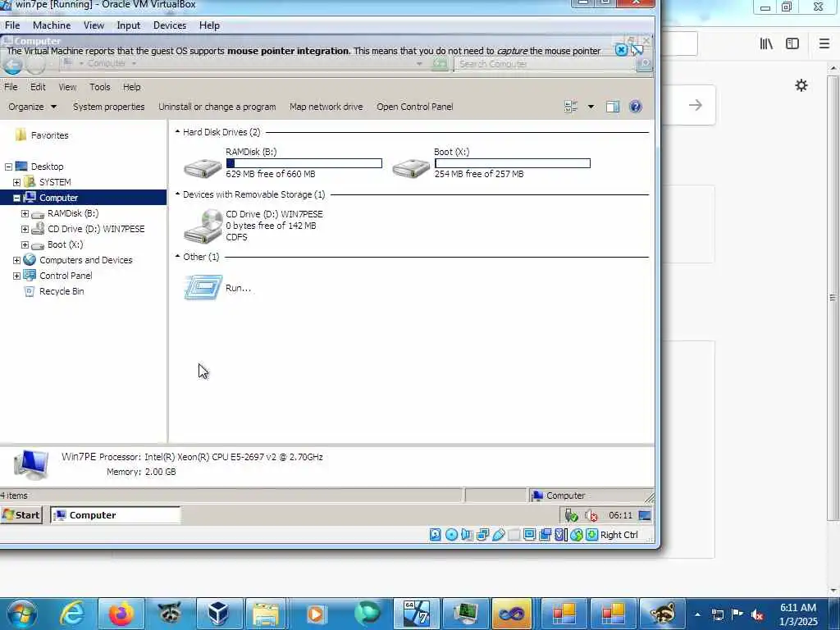The image size is (840, 630).
Task: Click VirtualBox hard disk activity indicator
Action: [x=435, y=535]
